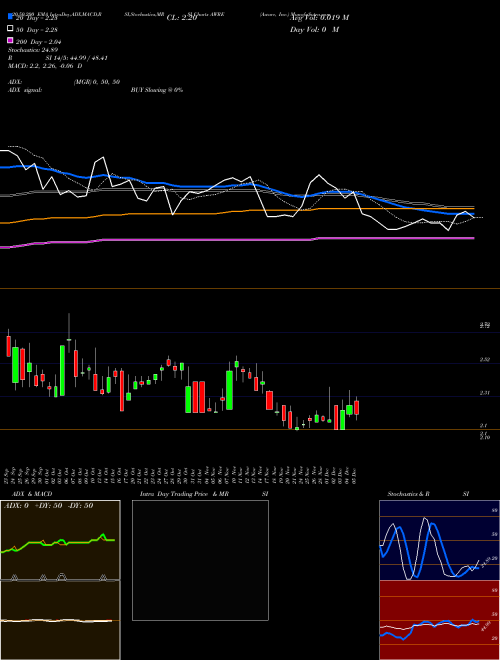Screen dimensions: 500x660
Task: Select the '200 Day = 2.04' legend label
Action: pyautogui.click(x=39, y=42)
